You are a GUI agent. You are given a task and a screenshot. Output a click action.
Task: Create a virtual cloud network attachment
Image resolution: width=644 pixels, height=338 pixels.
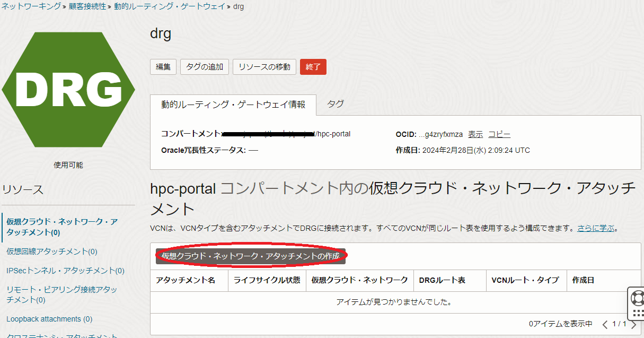[251, 256]
